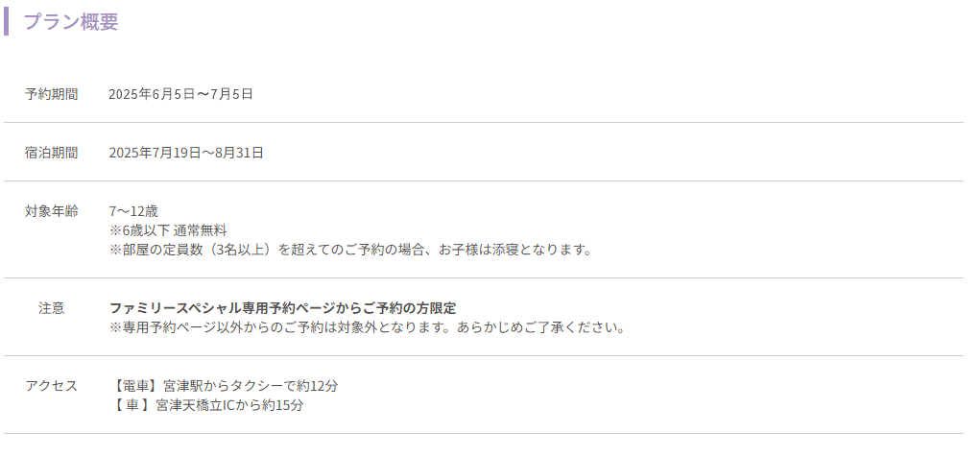Select the 対象年齢 label
This screenshot has height=457, width=980.
(51, 211)
